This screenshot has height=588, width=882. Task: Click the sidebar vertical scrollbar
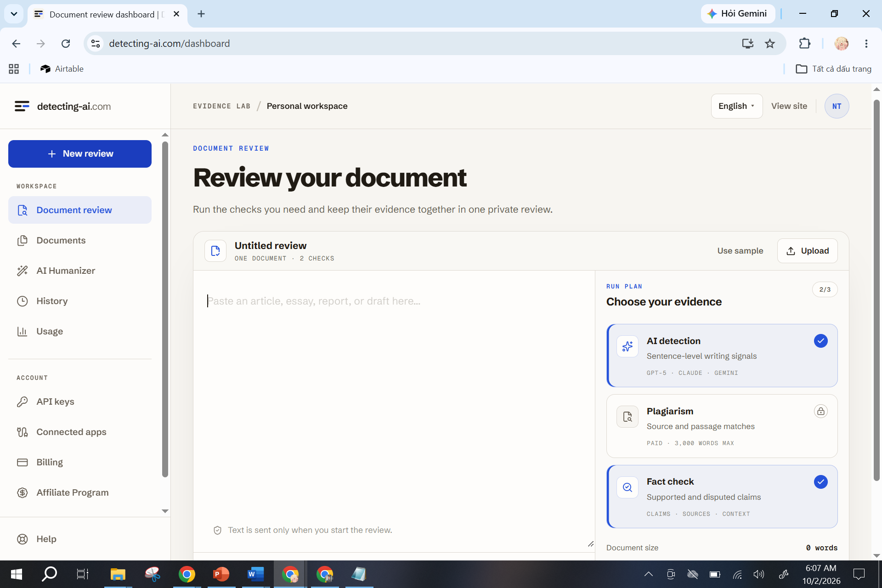(x=165, y=309)
